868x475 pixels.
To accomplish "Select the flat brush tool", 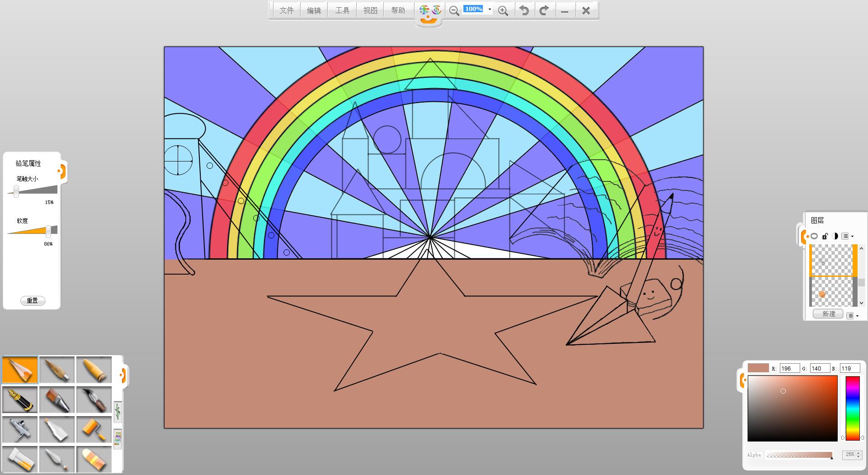I will point(57,400).
